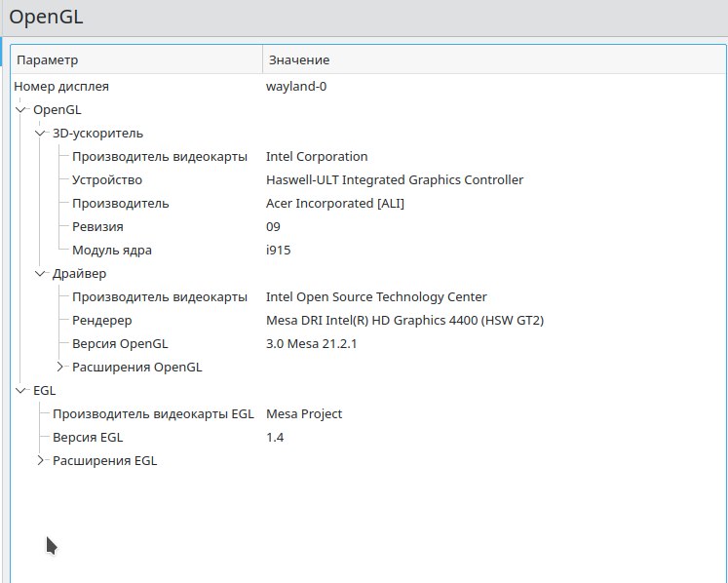This screenshot has width=728, height=583.
Task: Select the Номер дисплея row
Action: [x=368, y=87]
